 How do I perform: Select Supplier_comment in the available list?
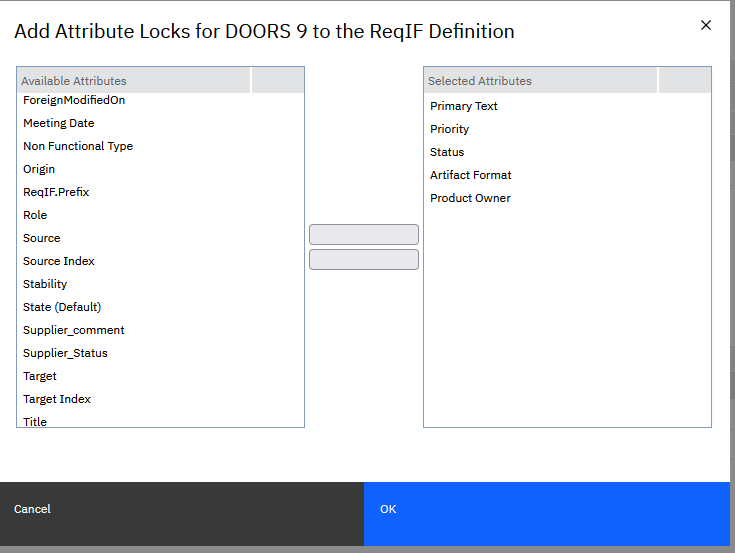[x=74, y=330]
